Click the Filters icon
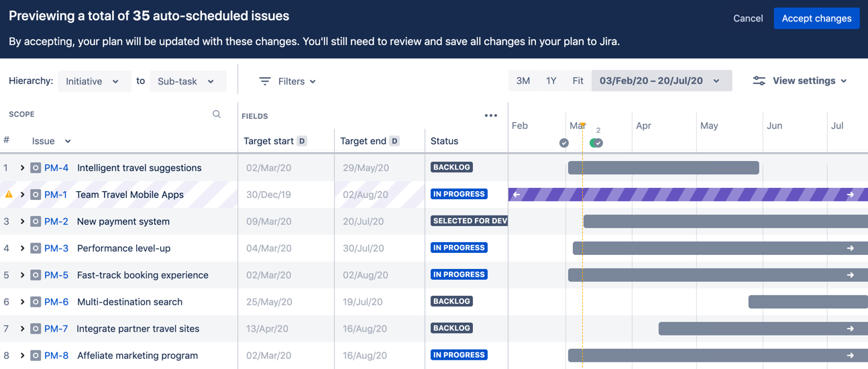This screenshot has height=369, width=868. [x=265, y=81]
